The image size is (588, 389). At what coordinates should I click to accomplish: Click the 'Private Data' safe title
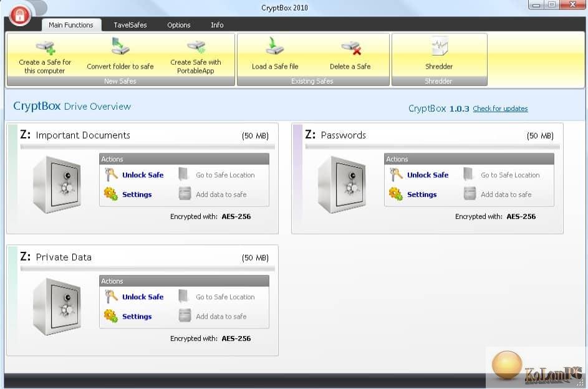[x=64, y=257]
